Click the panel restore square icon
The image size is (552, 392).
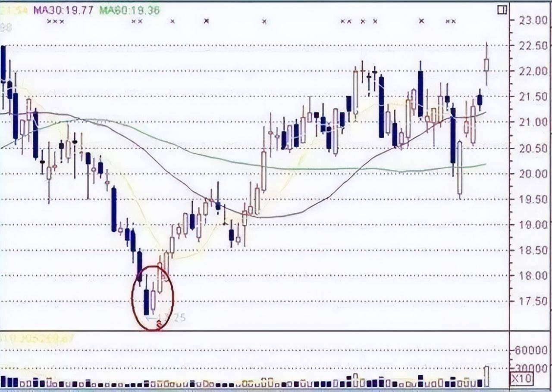[502, 10]
